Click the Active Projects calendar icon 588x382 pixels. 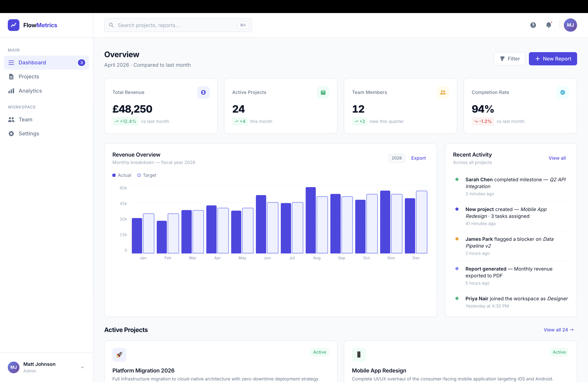[323, 92]
